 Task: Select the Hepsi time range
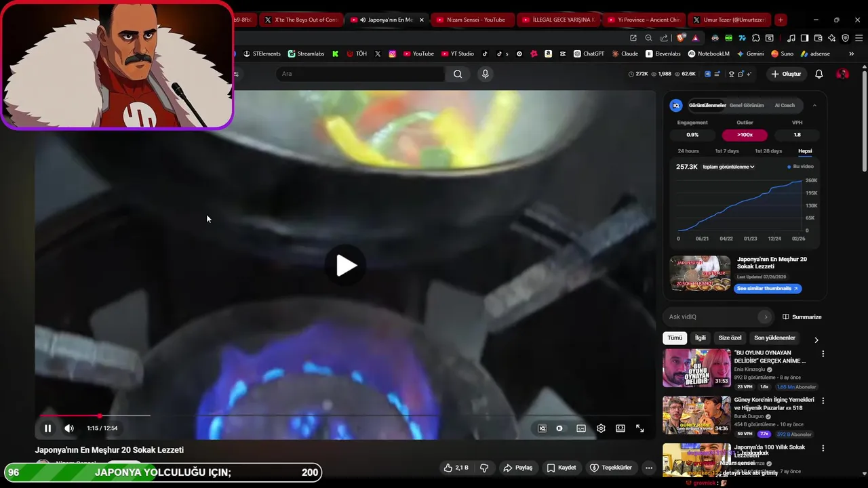(x=805, y=151)
